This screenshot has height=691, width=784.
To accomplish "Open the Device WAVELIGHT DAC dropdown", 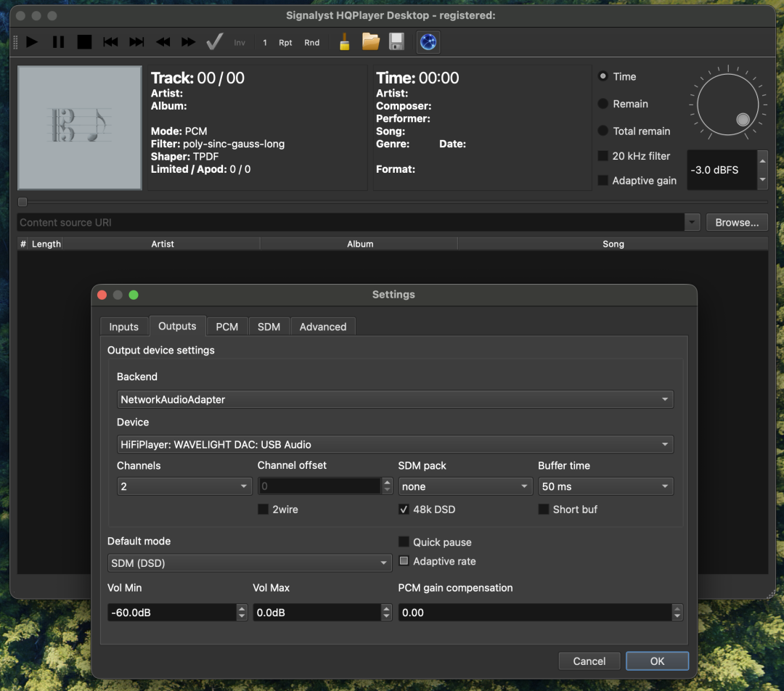I will click(395, 444).
